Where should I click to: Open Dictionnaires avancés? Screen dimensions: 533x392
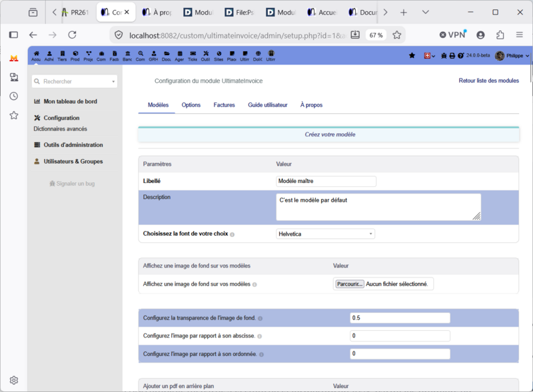click(x=60, y=128)
